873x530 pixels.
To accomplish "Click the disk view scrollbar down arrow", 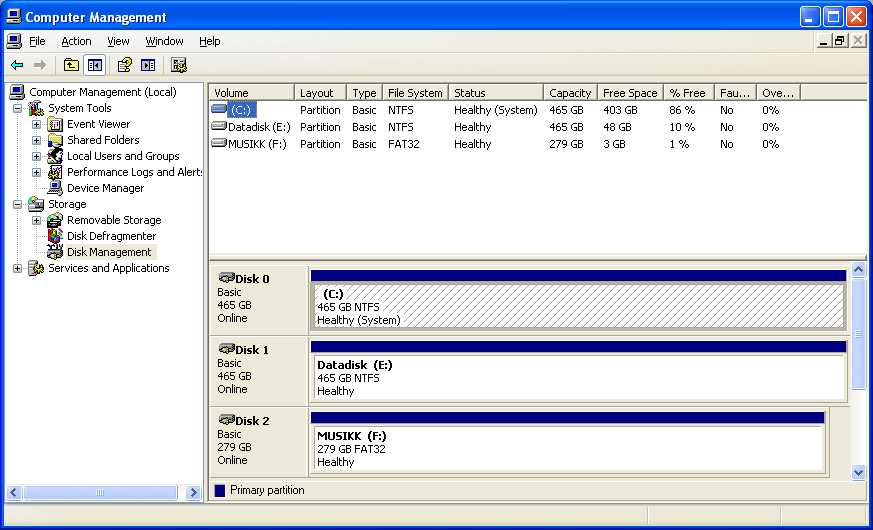I will 858,473.
